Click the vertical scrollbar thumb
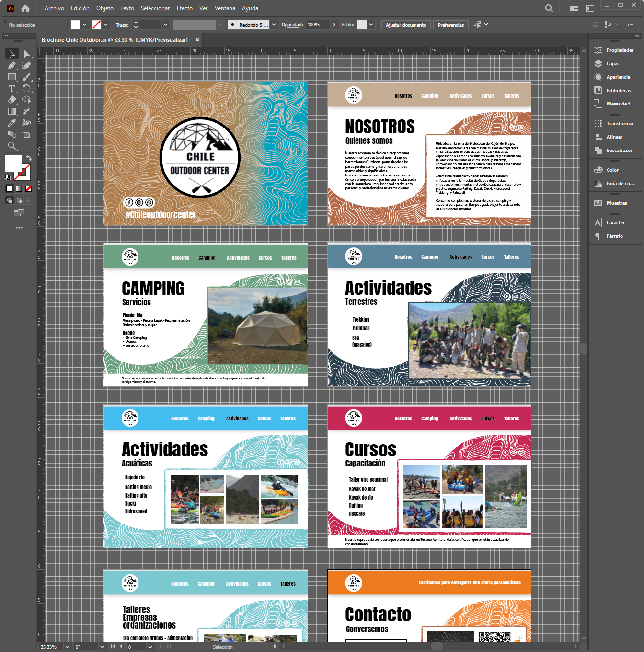This screenshot has width=644, height=652. point(584,349)
